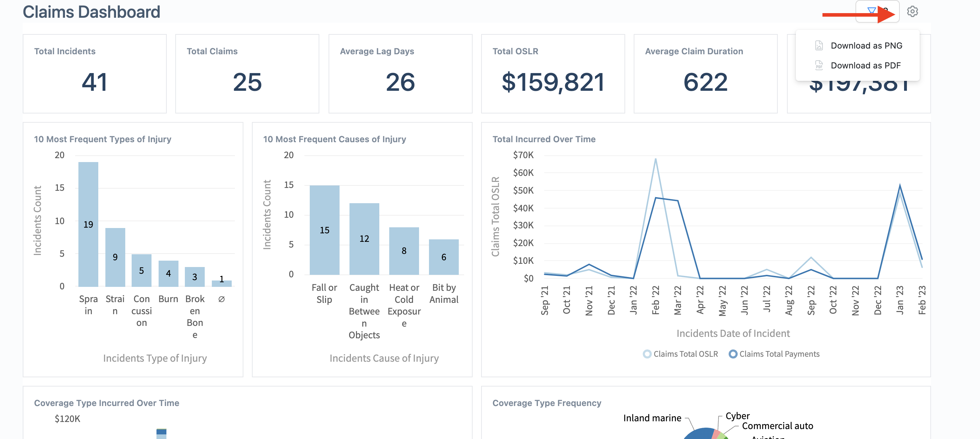Select the Heat or Cold Exposure bar

404,251
